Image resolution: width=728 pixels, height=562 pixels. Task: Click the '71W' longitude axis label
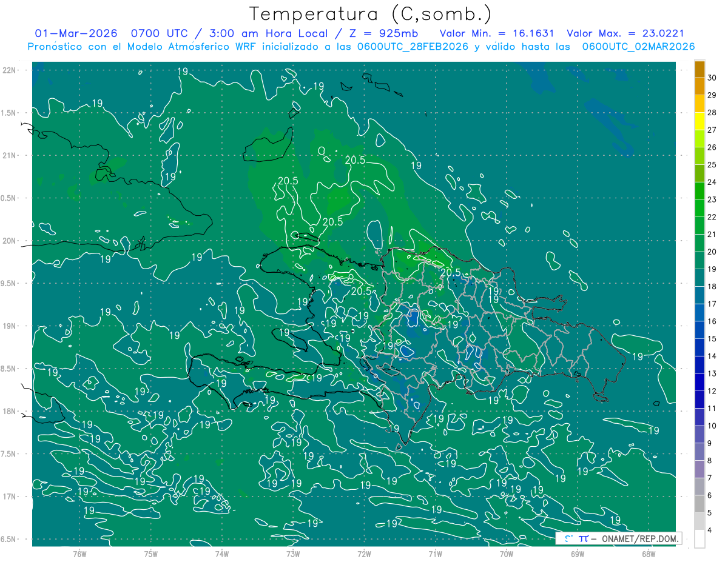(x=435, y=554)
